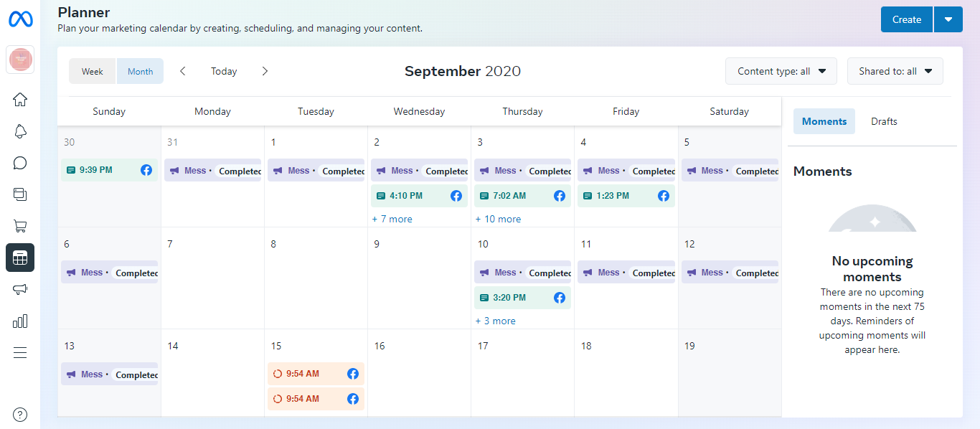
Task: Switch calendar to Week view
Action: click(x=93, y=71)
